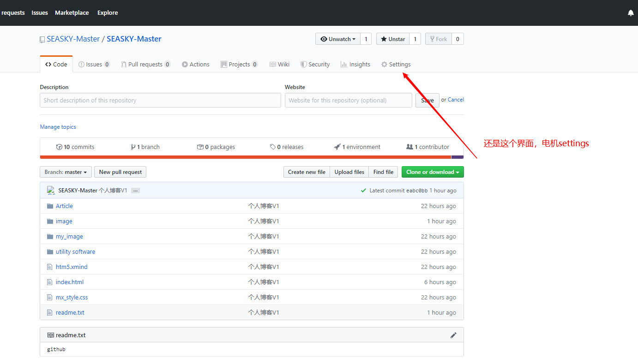Viewport: 638px width, 364px height.
Task: Open the my_image folder
Action: pyautogui.click(x=69, y=237)
